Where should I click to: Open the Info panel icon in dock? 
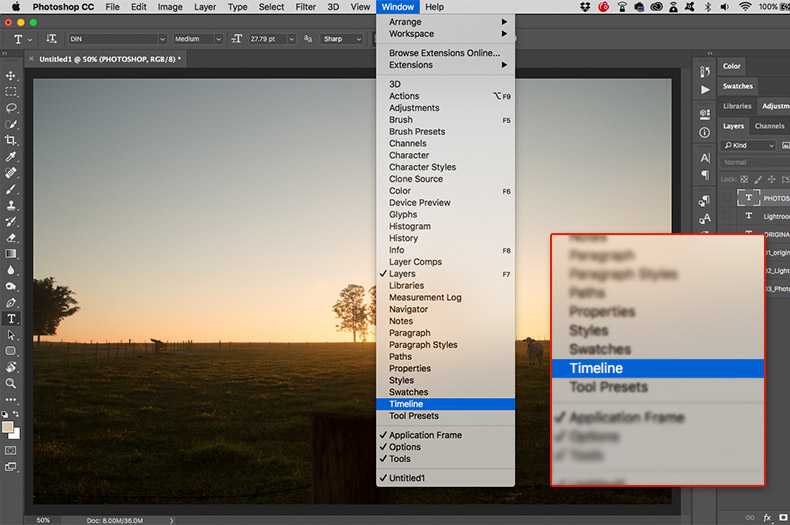[705, 133]
